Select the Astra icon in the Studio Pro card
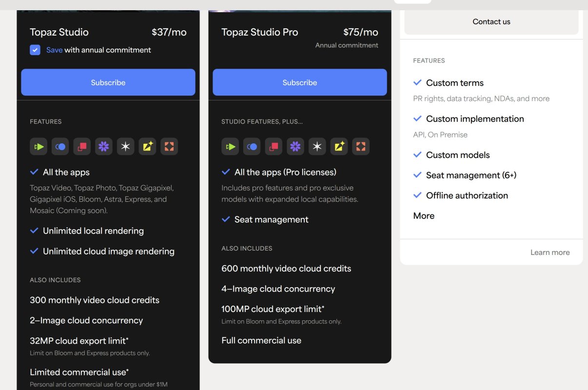The height and width of the screenshot is (390, 588). click(317, 146)
